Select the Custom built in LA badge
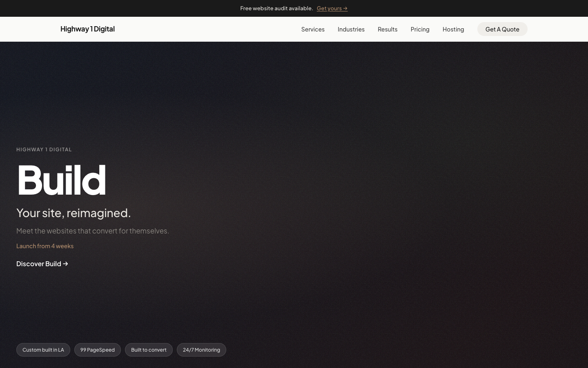This screenshot has height=368, width=588. click(x=43, y=350)
